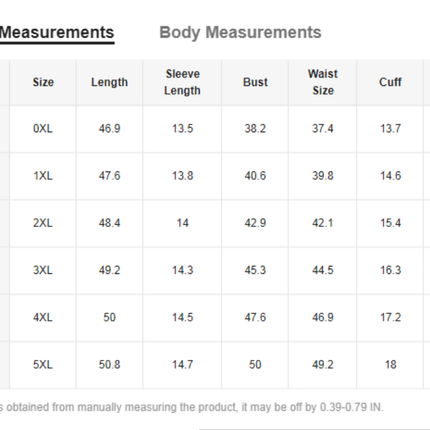Select the underlined Measurements tab
This screenshot has height=430, width=430.
click(57, 33)
